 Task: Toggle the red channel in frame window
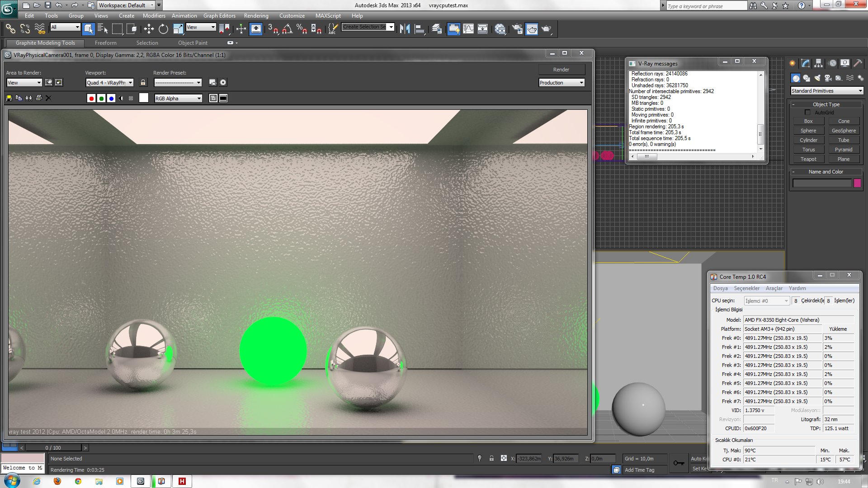pos(91,98)
